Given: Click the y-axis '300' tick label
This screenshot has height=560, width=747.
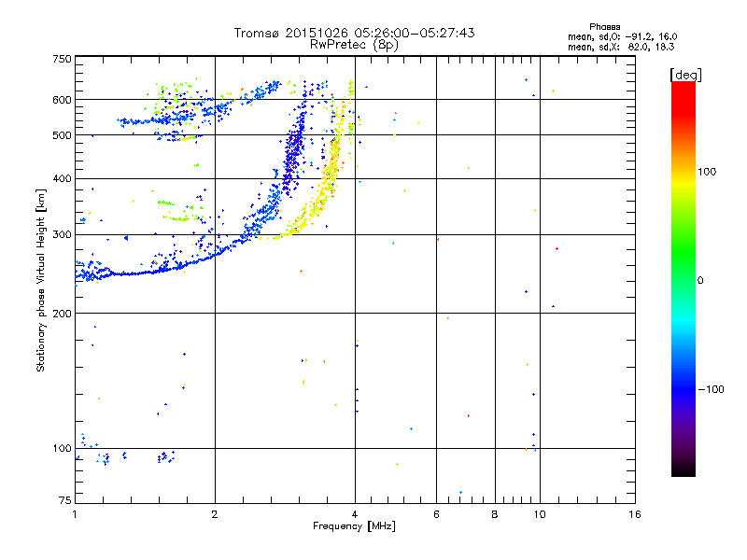Looking at the screenshot, I should click(62, 234).
